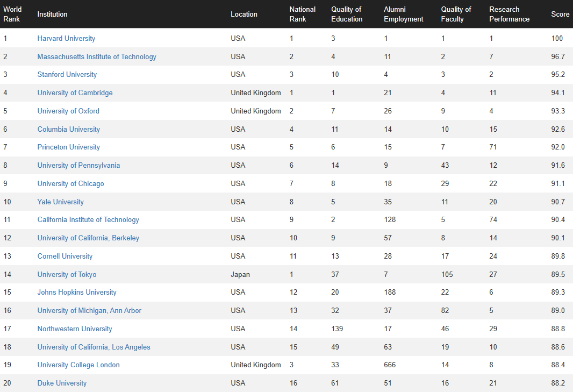Open the Columbia University link
Image resolution: width=573 pixels, height=392 pixels.
tap(69, 130)
